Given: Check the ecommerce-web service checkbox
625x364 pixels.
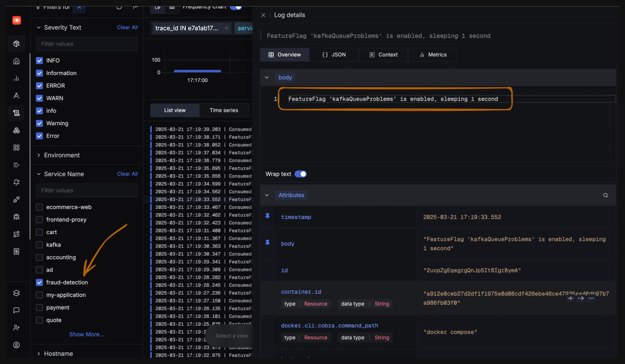Looking at the screenshot, I should pyautogui.click(x=39, y=207).
